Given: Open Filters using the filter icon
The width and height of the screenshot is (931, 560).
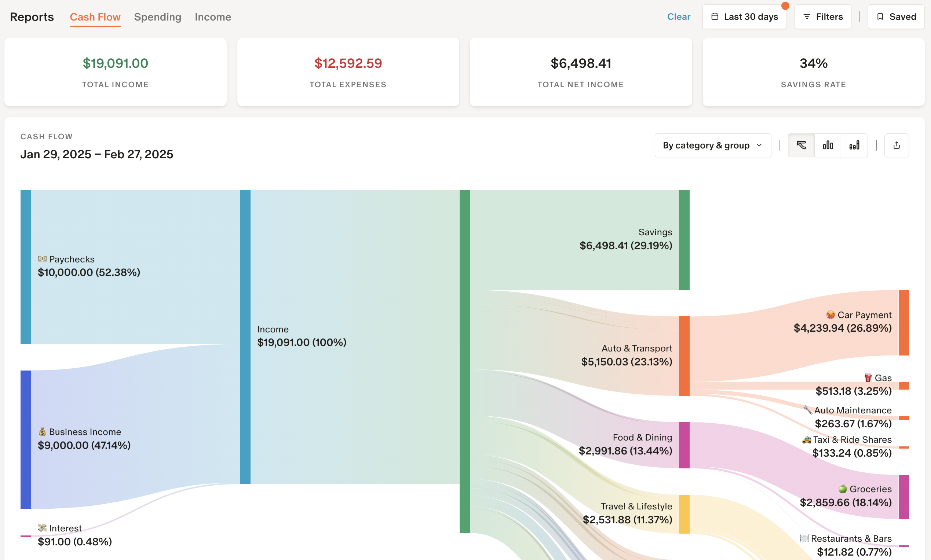Looking at the screenshot, I should click(807, 16).
